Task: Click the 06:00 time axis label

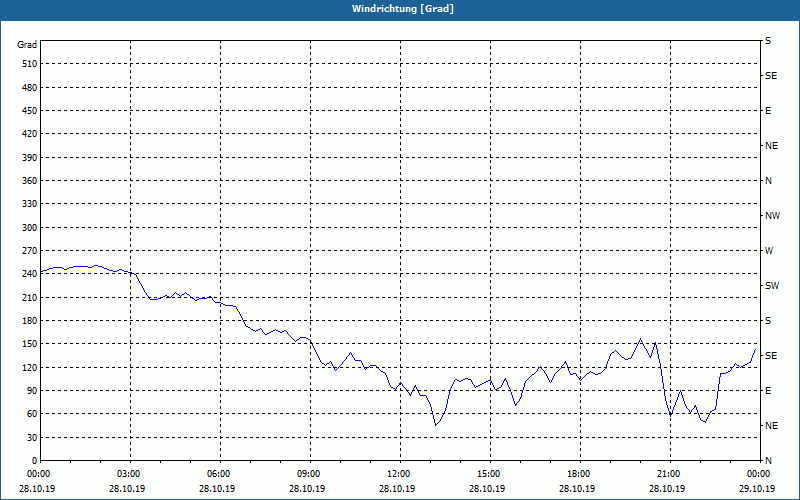Action: 219,473
